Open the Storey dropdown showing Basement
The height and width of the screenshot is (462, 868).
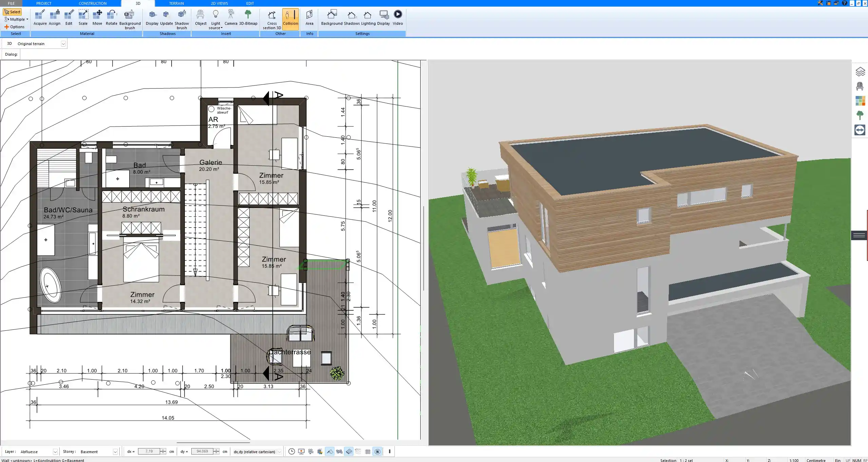coord(116,451)
